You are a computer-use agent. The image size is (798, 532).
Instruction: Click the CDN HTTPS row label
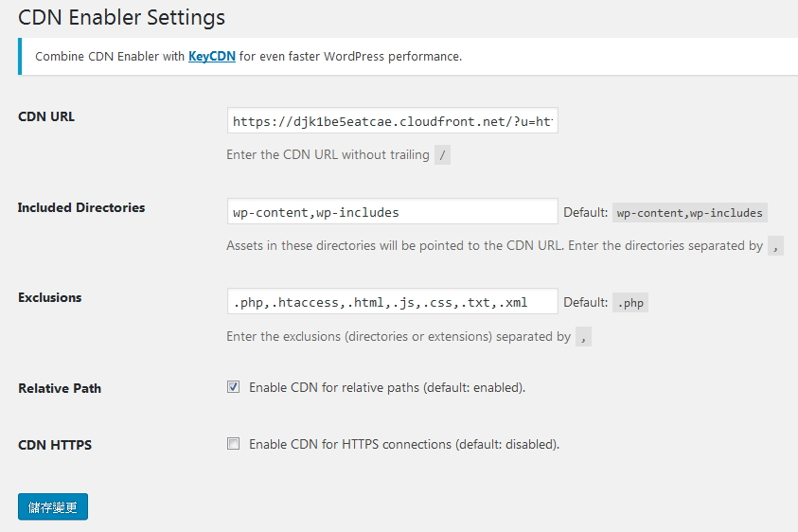55,445
